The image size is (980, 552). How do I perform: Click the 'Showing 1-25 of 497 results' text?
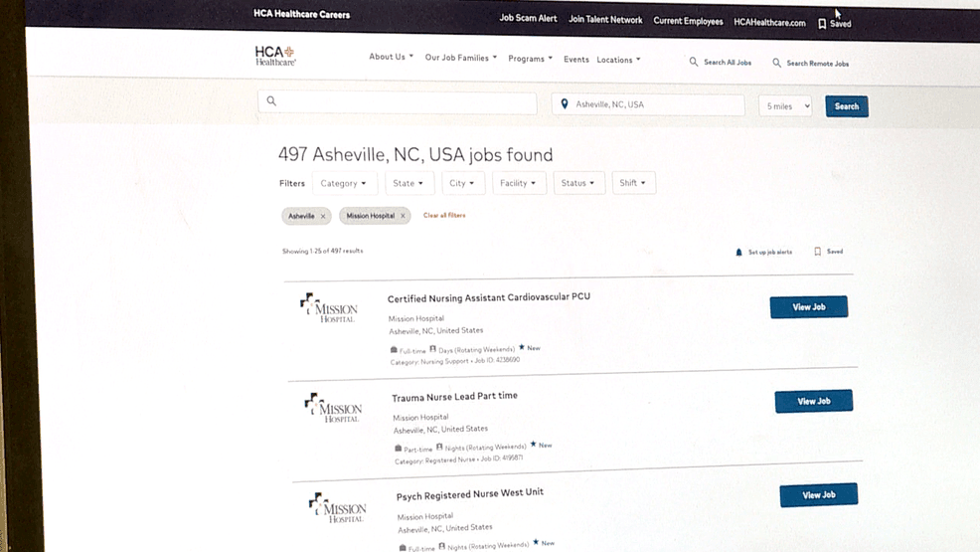click(322, 251)
